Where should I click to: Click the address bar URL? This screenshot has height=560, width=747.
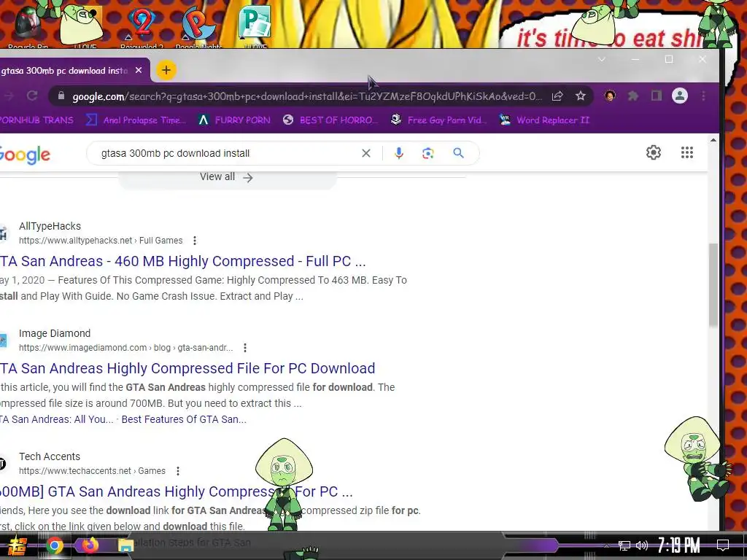pyautogui.click(x=307, y=97)
